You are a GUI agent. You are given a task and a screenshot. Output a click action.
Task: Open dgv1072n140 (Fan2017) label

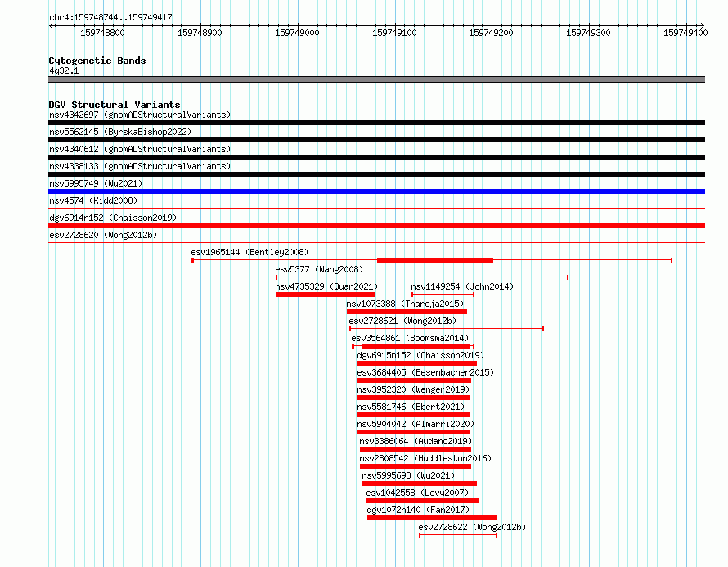pyautogui.click(x=418, y=510)
